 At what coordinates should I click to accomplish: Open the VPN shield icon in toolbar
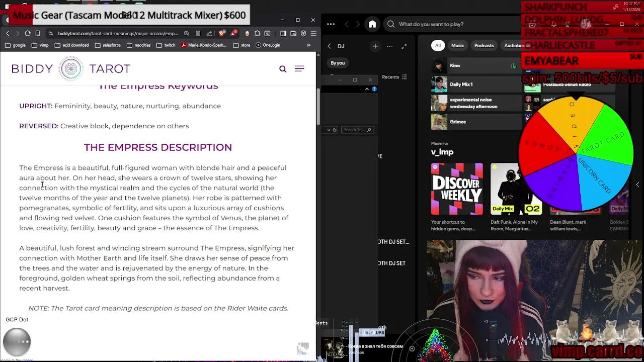pos(303,34)
